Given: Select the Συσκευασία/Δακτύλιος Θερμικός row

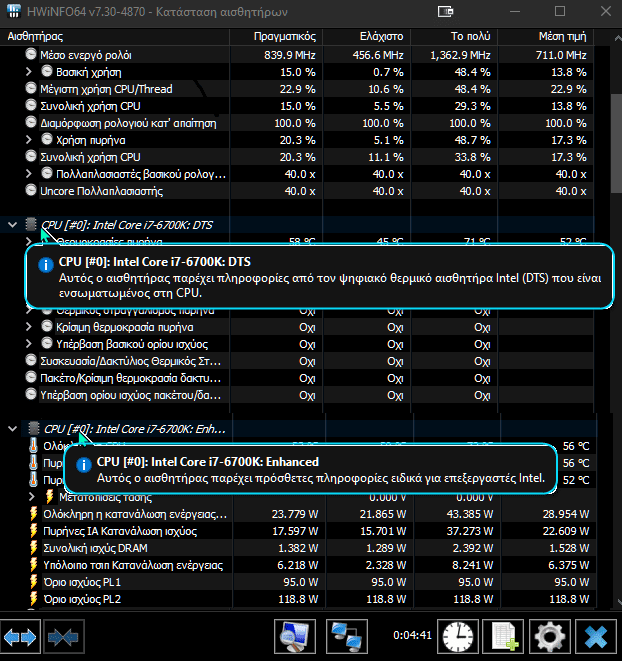Looking at the screenshot, I should pyautogui.click(x=297, y=361).
